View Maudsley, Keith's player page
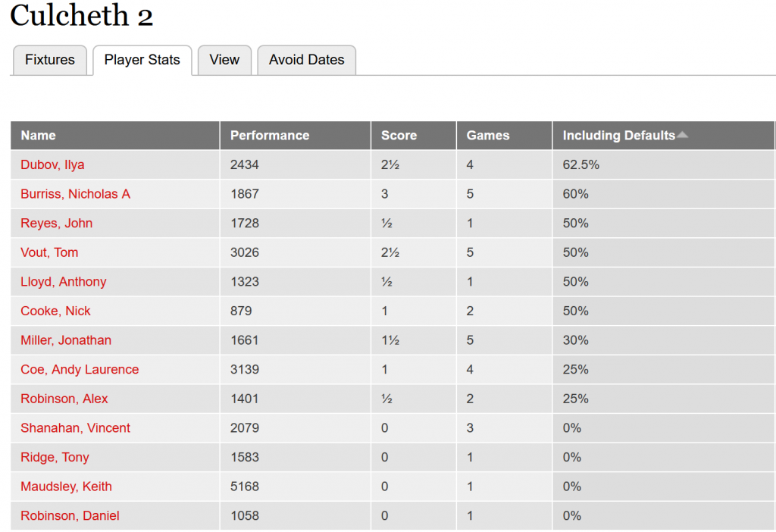 point(67,487)
